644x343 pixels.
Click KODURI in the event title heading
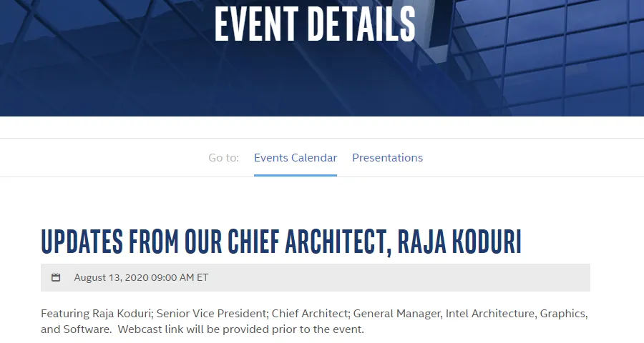[487, 242]
